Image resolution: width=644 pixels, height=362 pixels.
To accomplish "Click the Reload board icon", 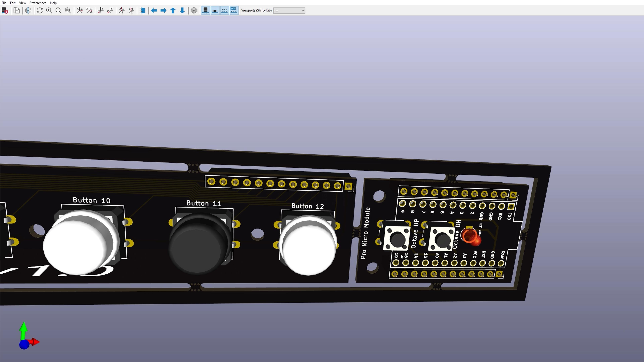I will pos(5,11).
